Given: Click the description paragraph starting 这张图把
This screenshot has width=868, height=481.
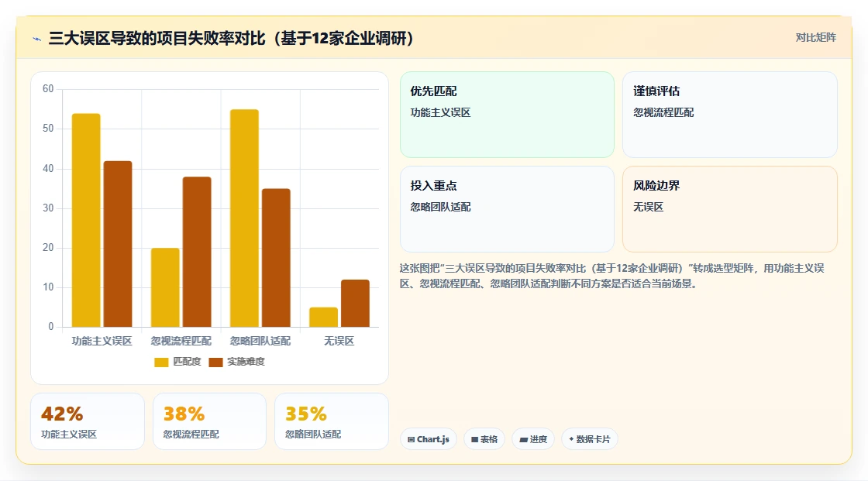Looking at the screenshot, I should (611, 276).
